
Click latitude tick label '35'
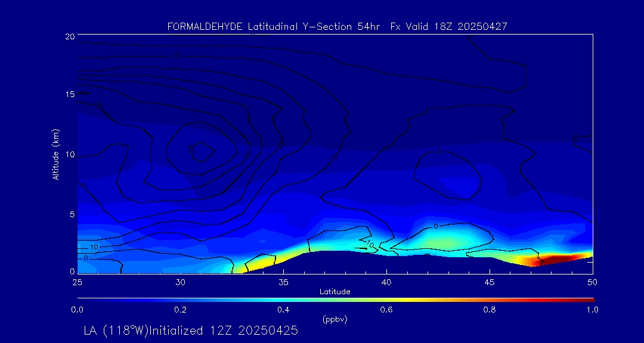coord(283,282)
